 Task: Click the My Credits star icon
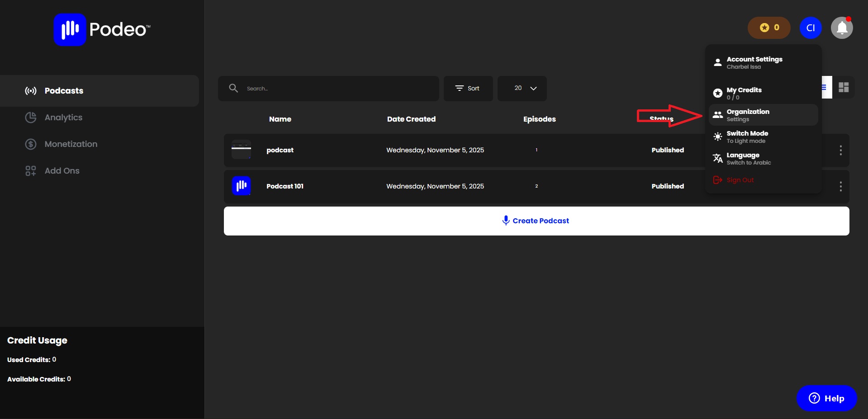click(x=717, y=93)
